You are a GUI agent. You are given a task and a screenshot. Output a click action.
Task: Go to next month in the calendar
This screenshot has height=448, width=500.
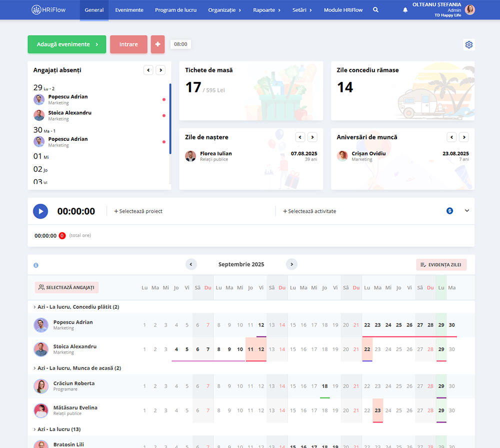tap(291, 264)
